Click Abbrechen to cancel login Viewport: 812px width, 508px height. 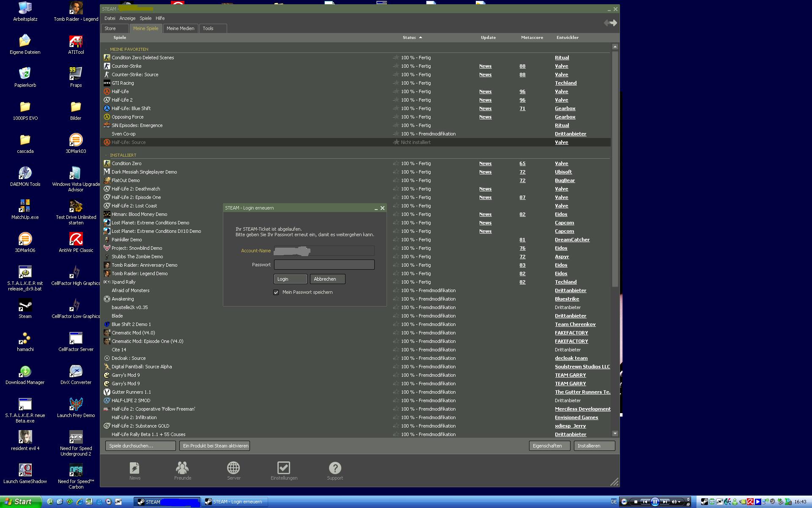point(327,279)
